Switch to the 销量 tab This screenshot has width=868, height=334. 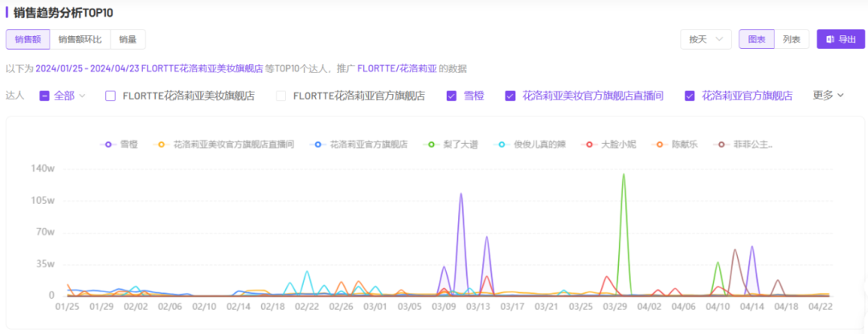coord(128,39)
